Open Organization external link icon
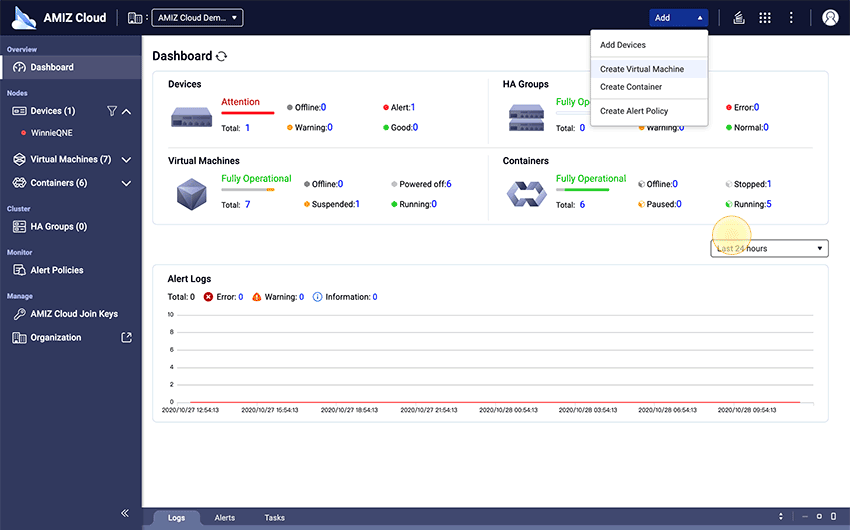850x530 pixels. 126,338
